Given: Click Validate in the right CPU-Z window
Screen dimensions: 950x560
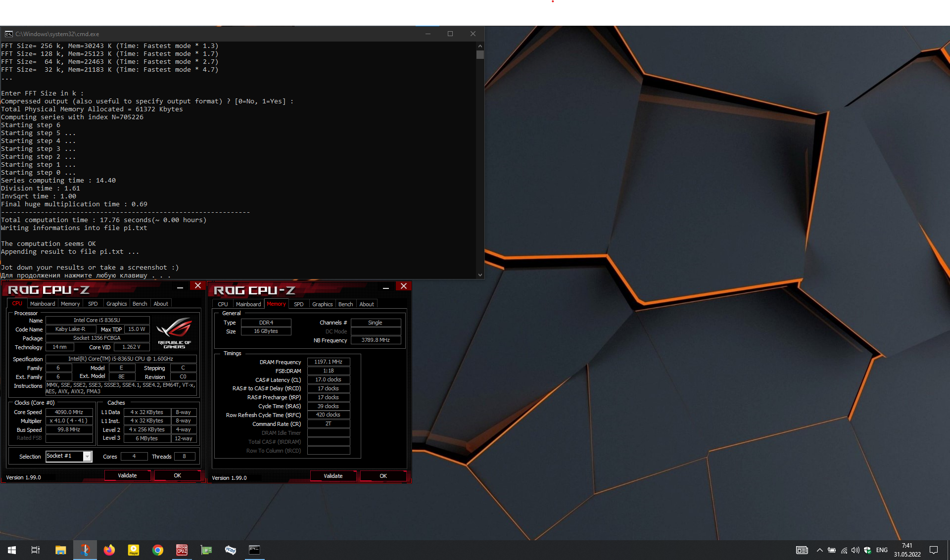Looking at the screenshot, I should coord(333,476).
